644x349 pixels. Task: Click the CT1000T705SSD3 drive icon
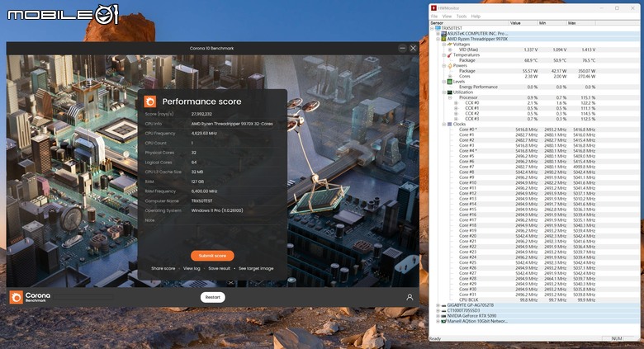coord(443,310)
